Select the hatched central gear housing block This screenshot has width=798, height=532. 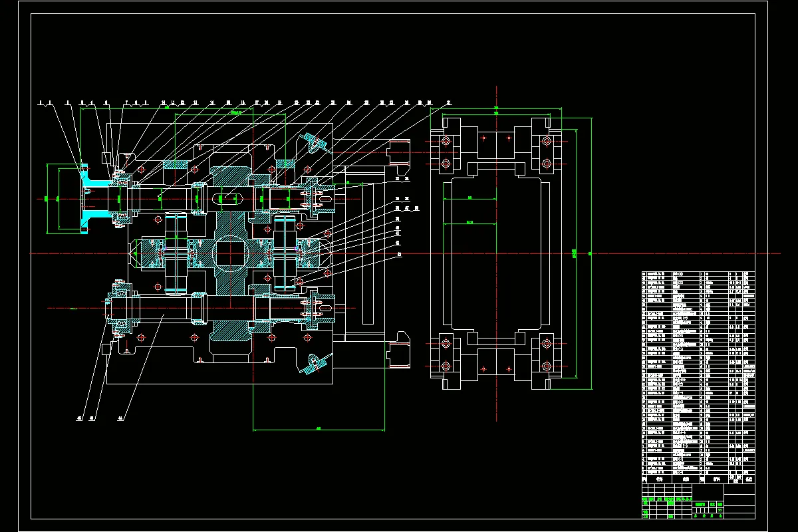(231, 255)
